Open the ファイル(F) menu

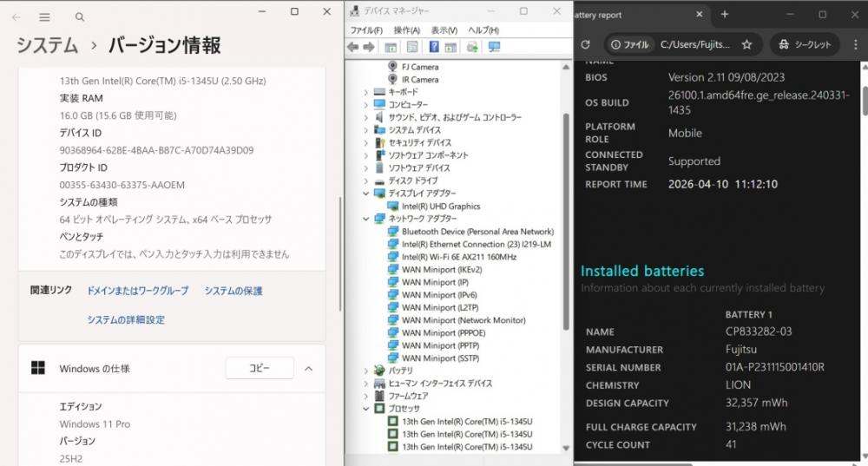pyautogui.click(x=366, y=30)
